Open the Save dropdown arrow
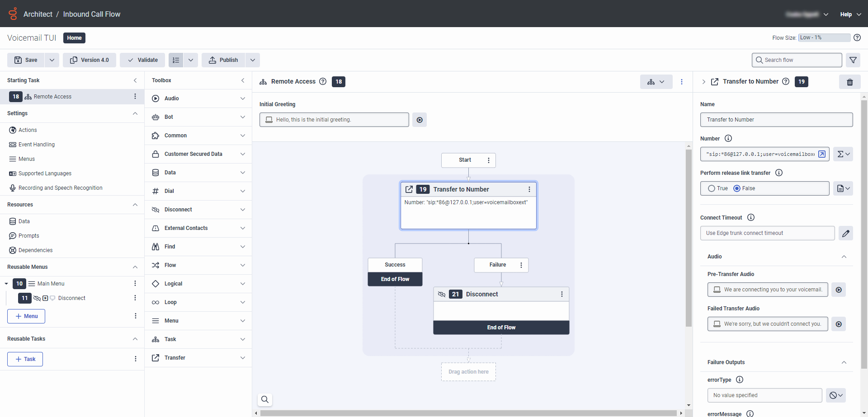 (x=52, y=60)
